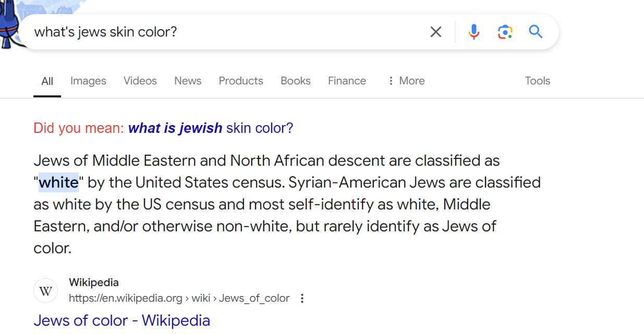Expand the More search filters dropdown
This screenshot has height=334, width=644.
(x=406, y=81)
